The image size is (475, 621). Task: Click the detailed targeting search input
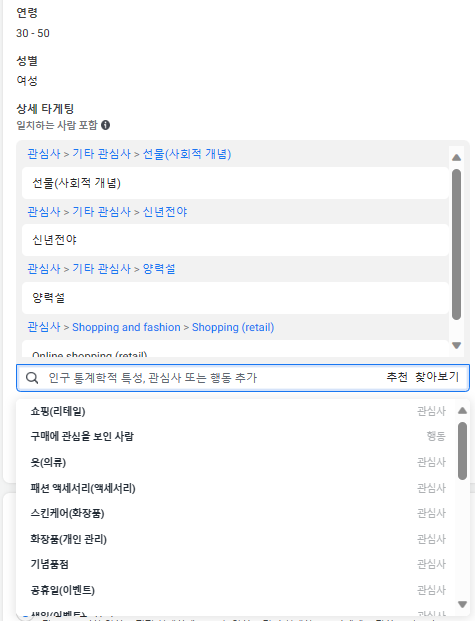point(214,378)
